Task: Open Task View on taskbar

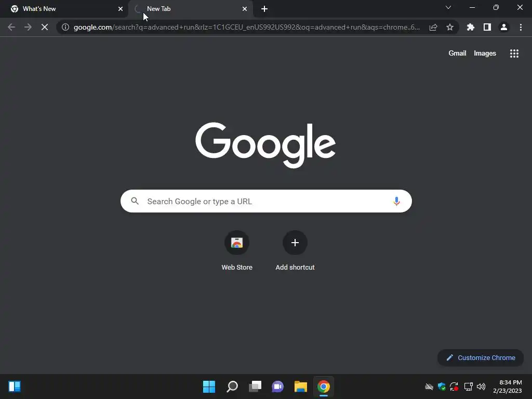Action: (255, 387)
